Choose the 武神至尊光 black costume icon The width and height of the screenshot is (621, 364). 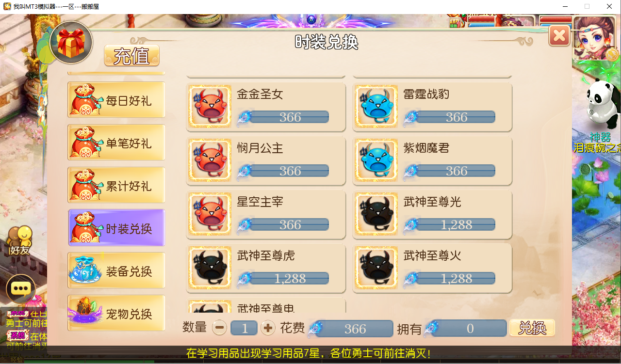point(376,214)
